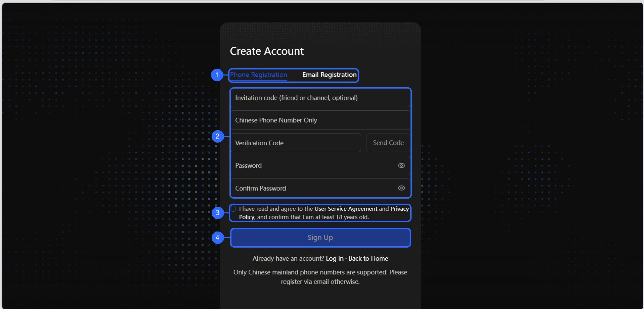Tick the agreement checkbox for terms
This screenshot has height=309, width=644.
pos(233,209)
